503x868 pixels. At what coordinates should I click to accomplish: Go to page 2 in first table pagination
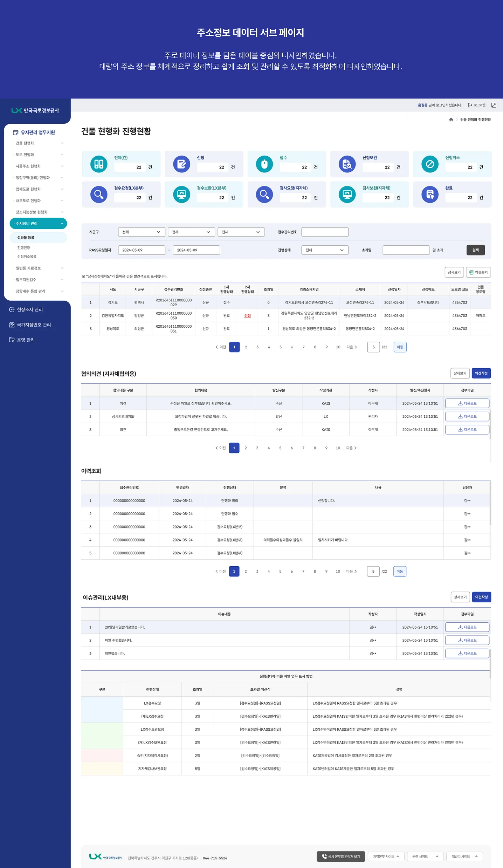(x=246, y=347)
